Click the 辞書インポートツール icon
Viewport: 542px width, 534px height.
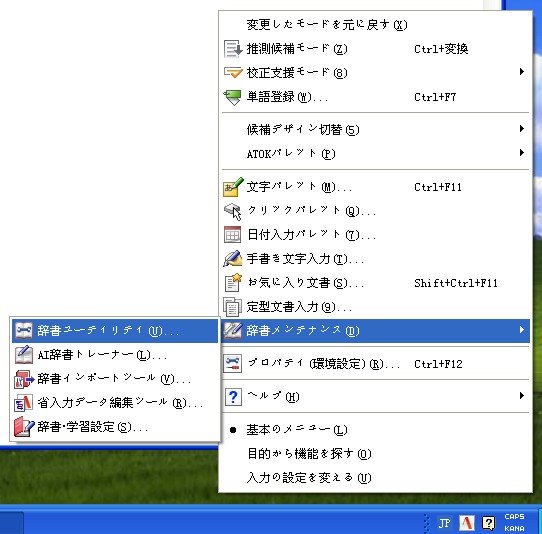24,379
